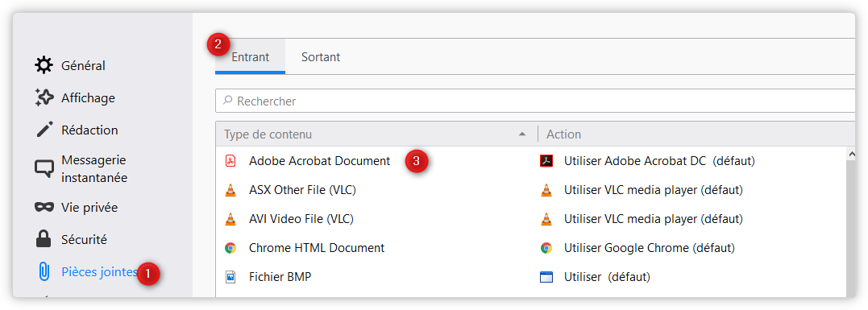Focus the Rechercher search field
The width and height of the screenshot is (868, 310).
535,101
